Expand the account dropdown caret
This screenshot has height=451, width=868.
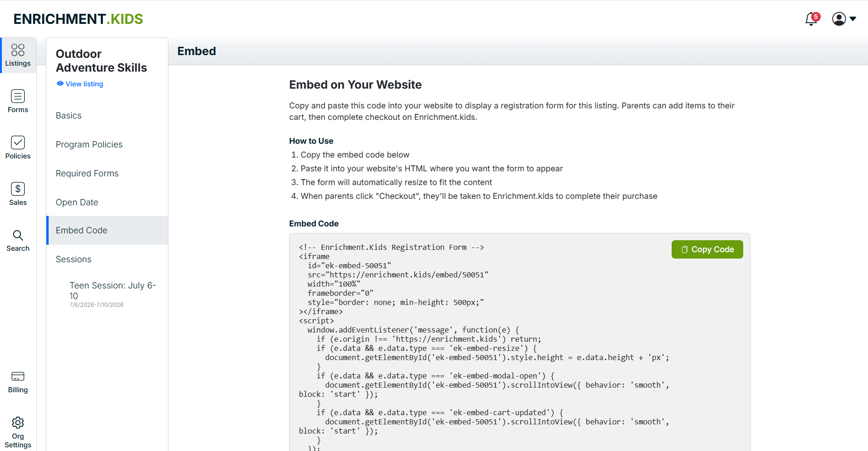click(x=853, y=19)
